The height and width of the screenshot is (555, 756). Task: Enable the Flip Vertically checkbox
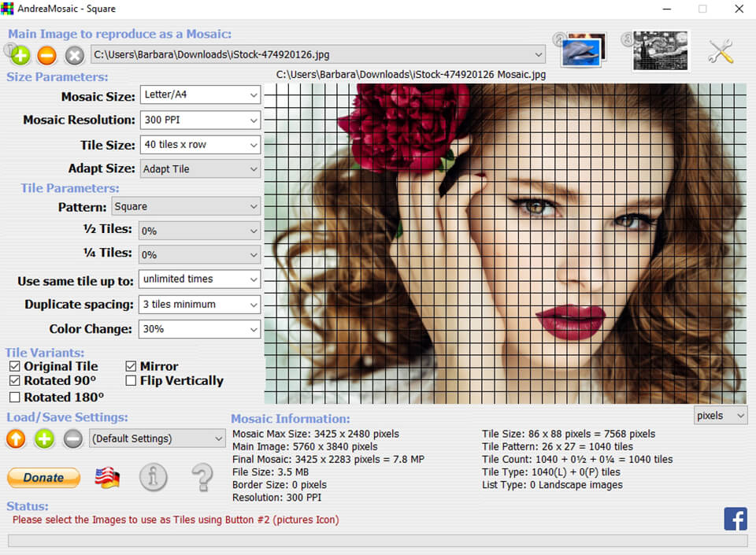pyautogui.click(x=132, y=381)
